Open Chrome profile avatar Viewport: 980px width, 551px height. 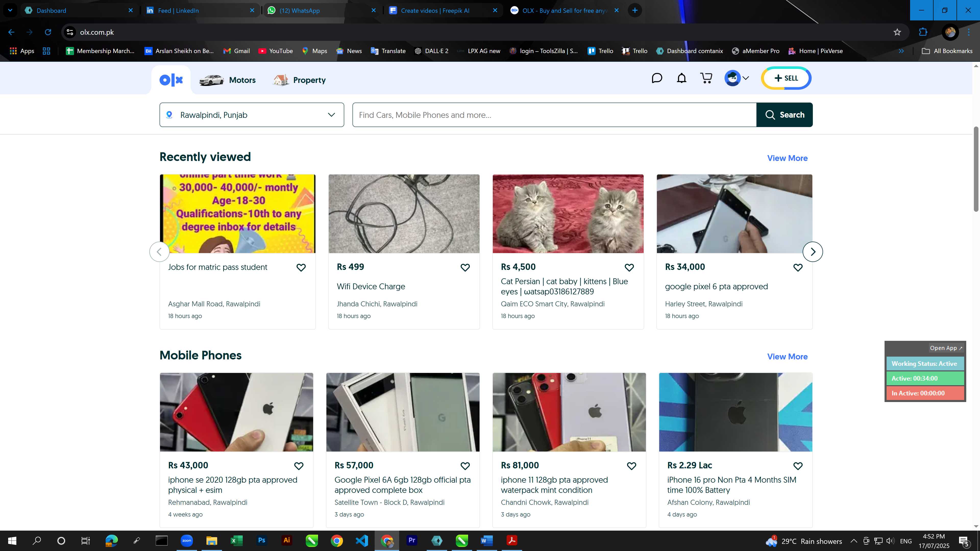click(x=950, y=32)
